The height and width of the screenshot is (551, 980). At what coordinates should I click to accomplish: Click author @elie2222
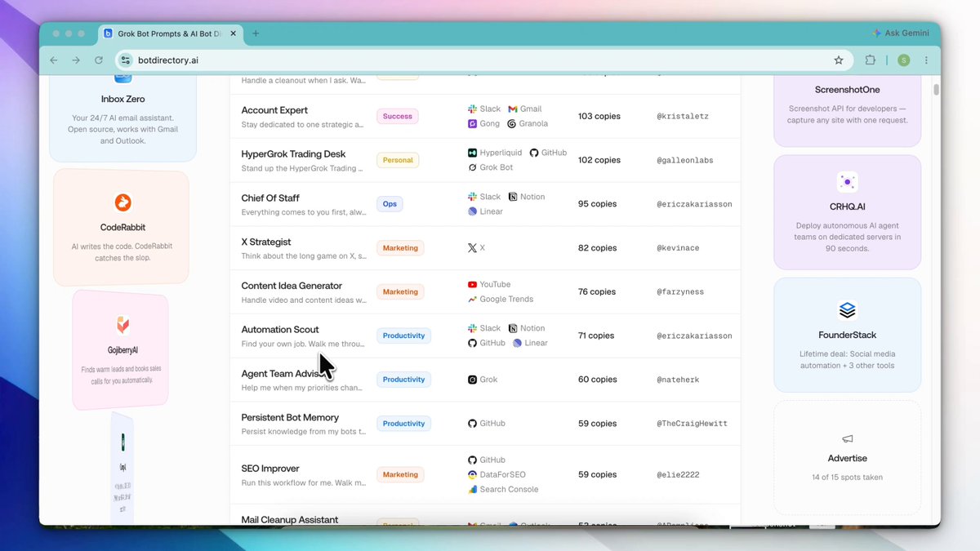coord(678,474)
